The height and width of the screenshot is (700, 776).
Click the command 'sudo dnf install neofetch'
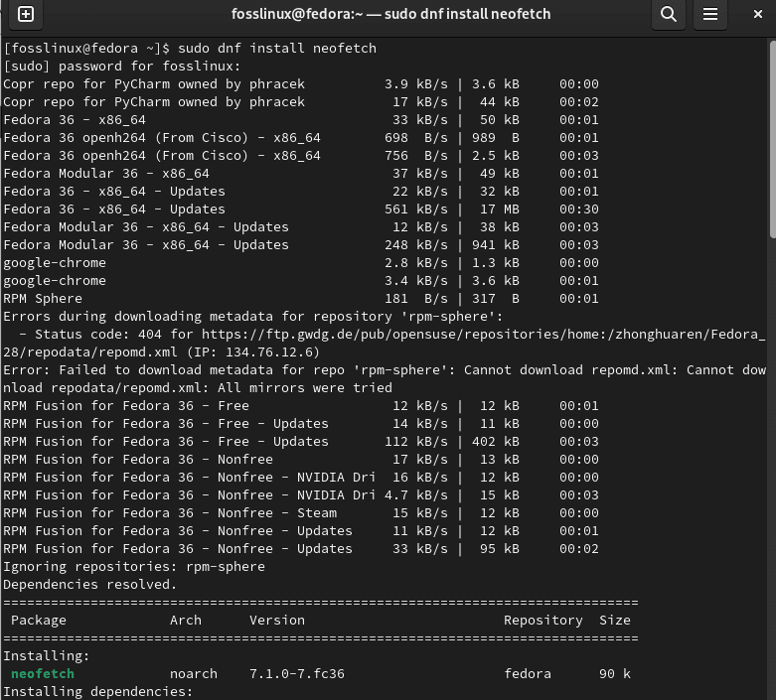click(x=277, y=49)
